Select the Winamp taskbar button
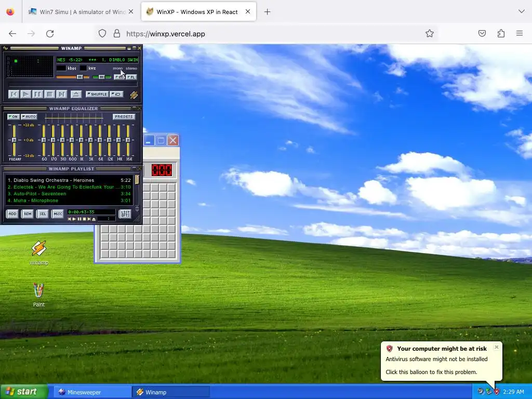This screenshot has width=532, height=399. click(170, 392)
